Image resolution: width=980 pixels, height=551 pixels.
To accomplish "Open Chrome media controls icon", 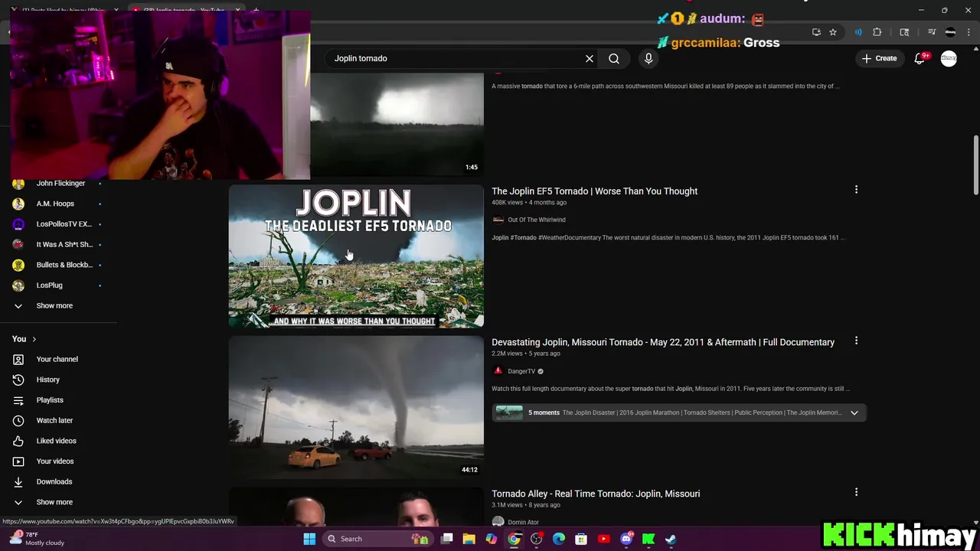I will 932,32.
